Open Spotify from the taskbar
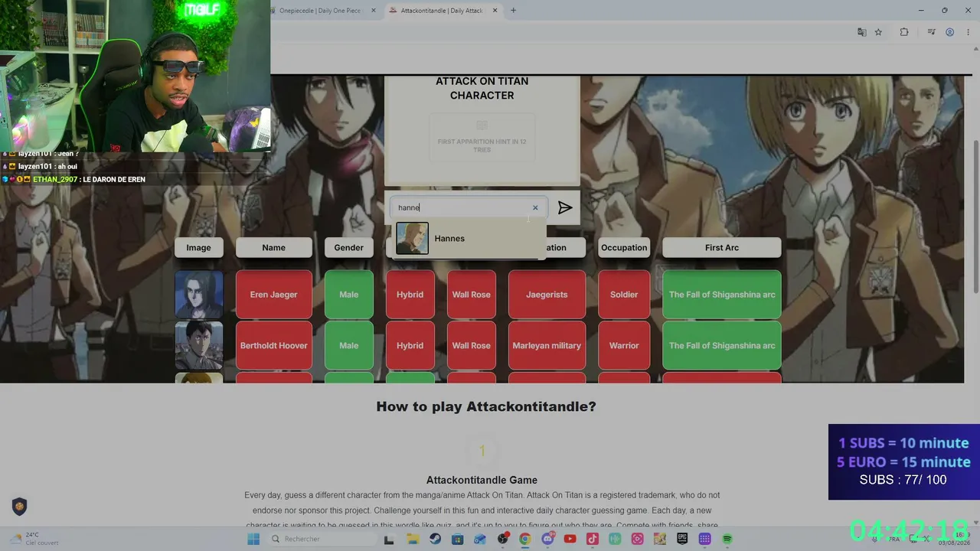The image size is (980, 551). (727, 540)
